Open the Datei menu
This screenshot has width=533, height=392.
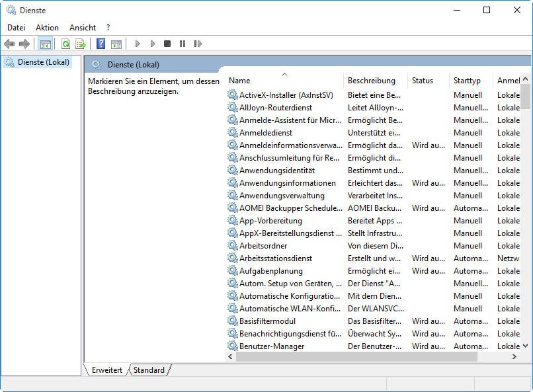pos(16,28)
